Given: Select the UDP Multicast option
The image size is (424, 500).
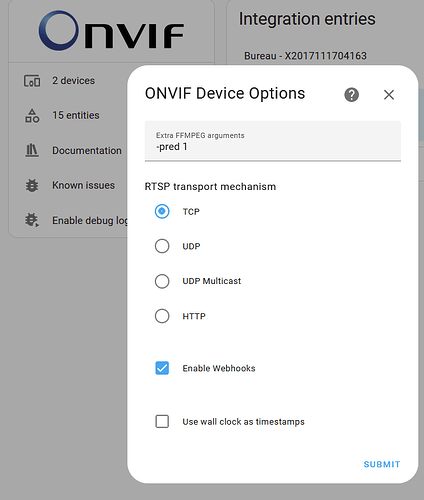Looking at the screenshot, I should [x=162, y=281].
